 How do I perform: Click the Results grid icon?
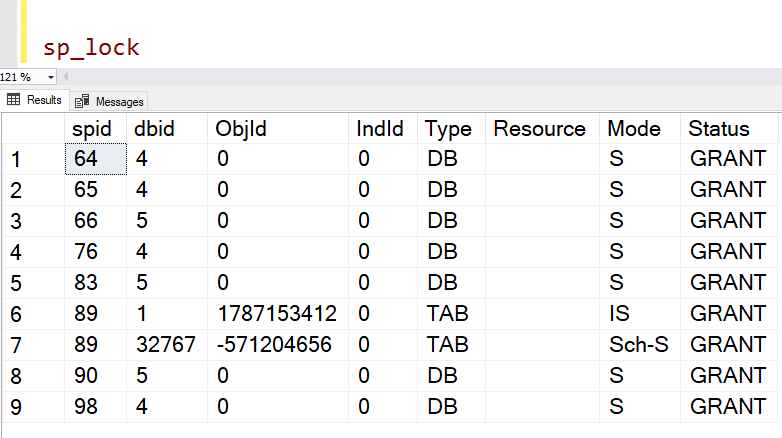[x=14, y=100]
